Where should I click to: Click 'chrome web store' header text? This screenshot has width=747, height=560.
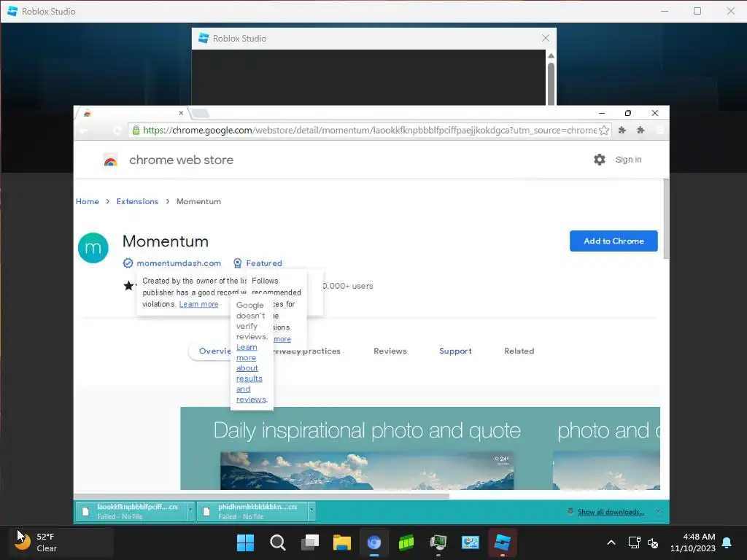click(181, 160)
